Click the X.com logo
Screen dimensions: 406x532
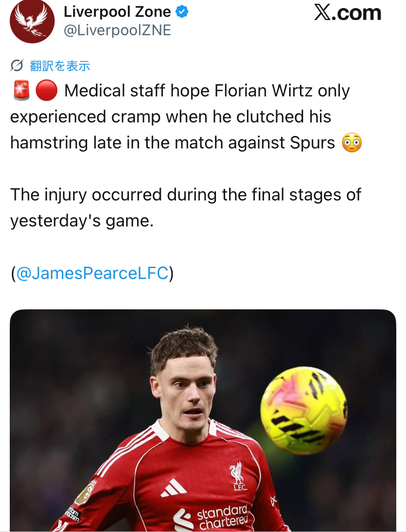click(348, 12)
